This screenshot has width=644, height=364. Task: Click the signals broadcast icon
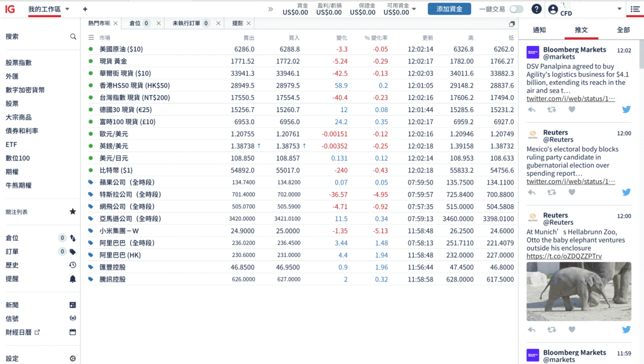(x=73, y=319)
